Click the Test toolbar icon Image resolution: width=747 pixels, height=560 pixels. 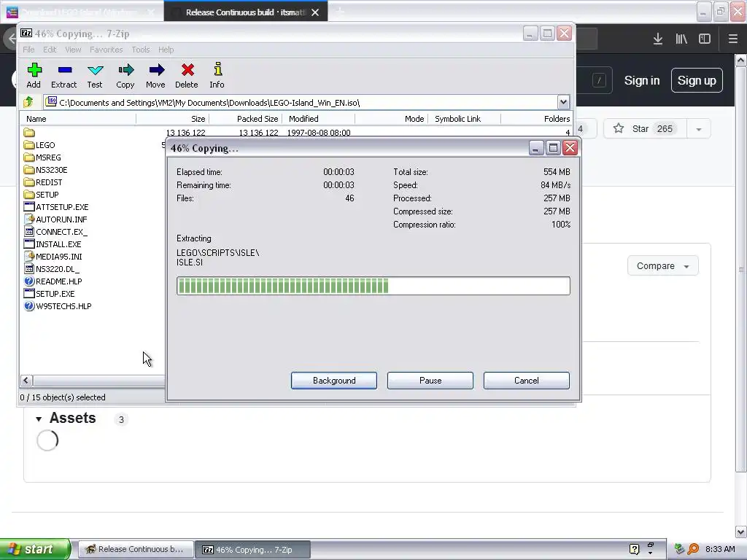tap(95, 75)
